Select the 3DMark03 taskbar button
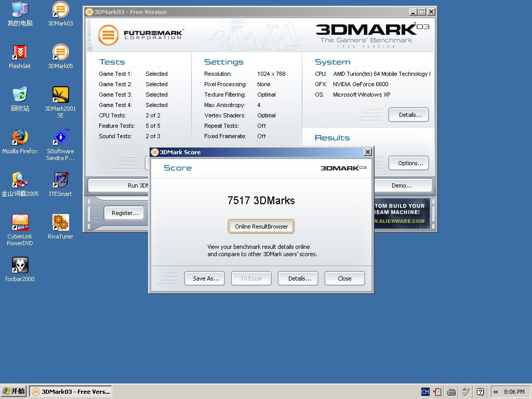Screen dimensions: 532x399 [71, 392]
